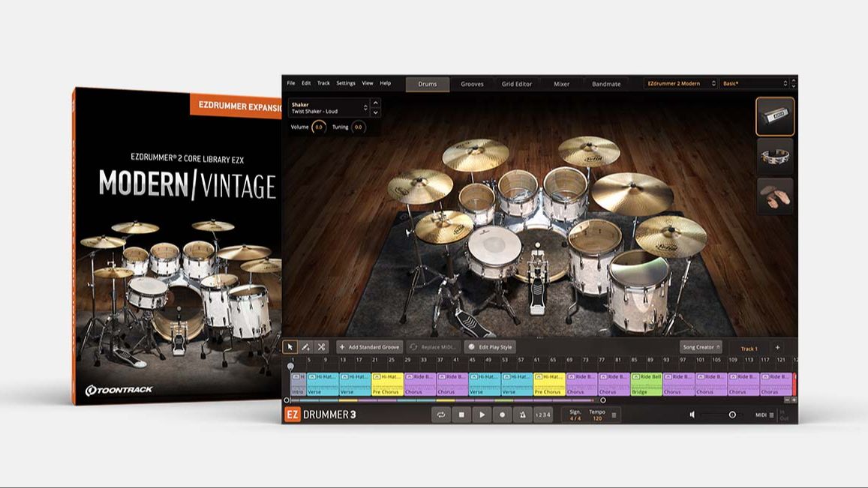The width and height of the screenshot is (868, 488).
Task: Start playback with the Play button
Action: click(482, 415)
